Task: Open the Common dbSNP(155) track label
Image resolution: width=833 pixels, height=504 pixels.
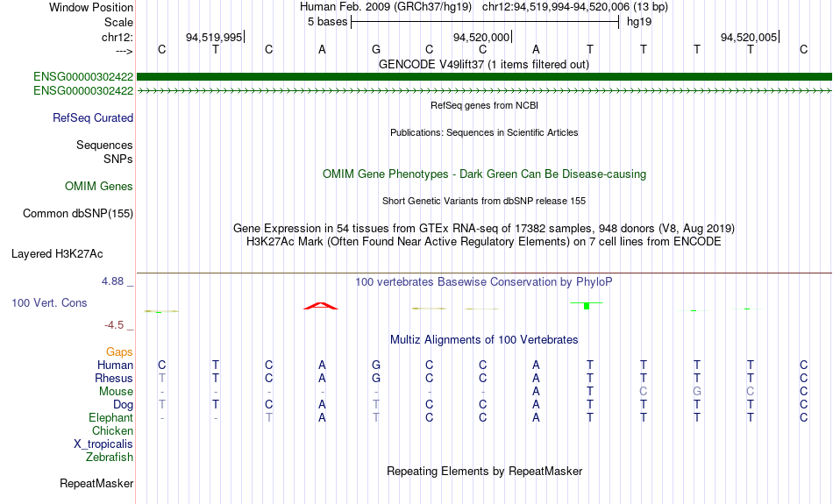Action: point(77,214)
